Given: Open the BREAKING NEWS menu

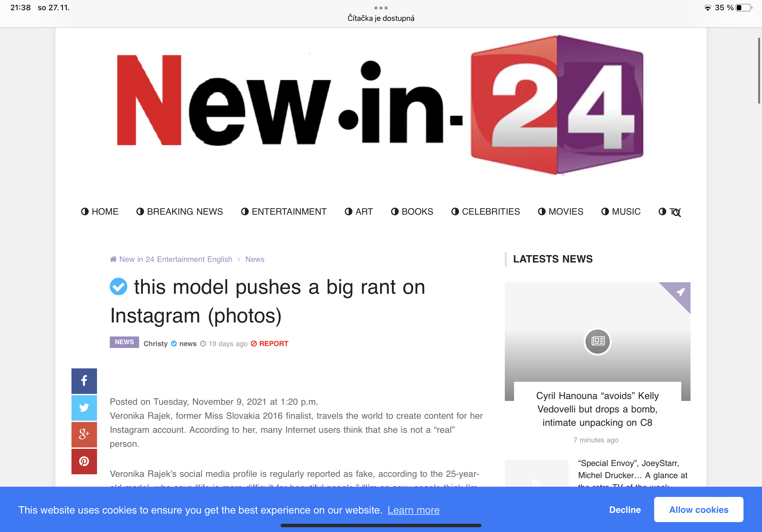Looking at the screenshot, I should tap(180, 211).
